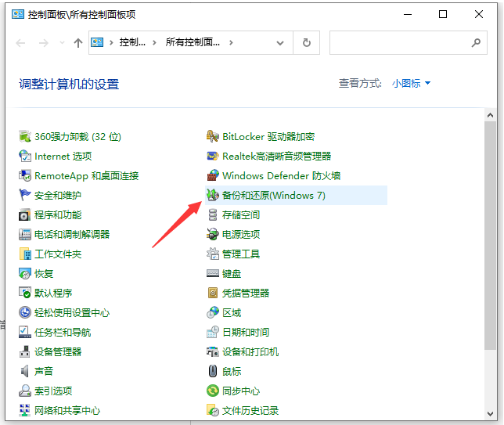Image resolution: width=504 pixels, height=425 pixels.
Task: Click the 区域 globe icon
Action: coord(212,312)
